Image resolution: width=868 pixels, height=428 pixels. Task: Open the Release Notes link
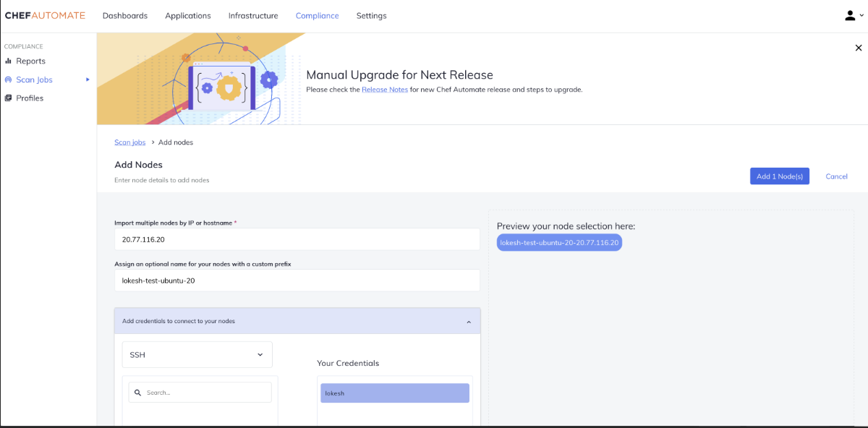click(385, 90)
